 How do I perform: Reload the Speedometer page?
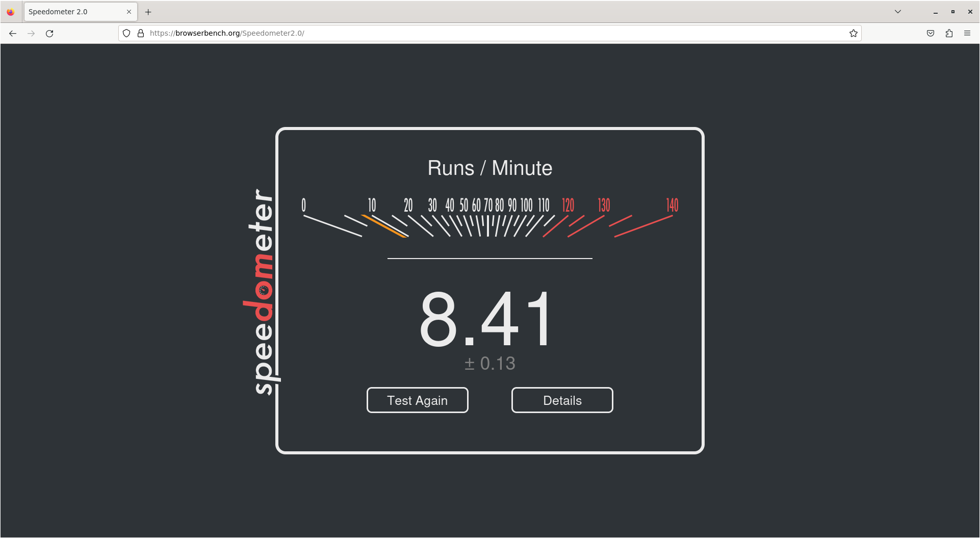49,33
